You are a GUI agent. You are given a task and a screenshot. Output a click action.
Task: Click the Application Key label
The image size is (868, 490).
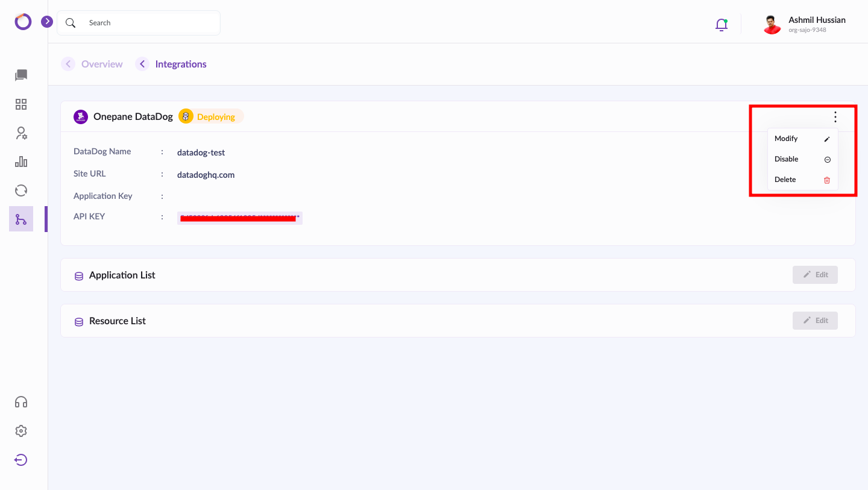103,196
